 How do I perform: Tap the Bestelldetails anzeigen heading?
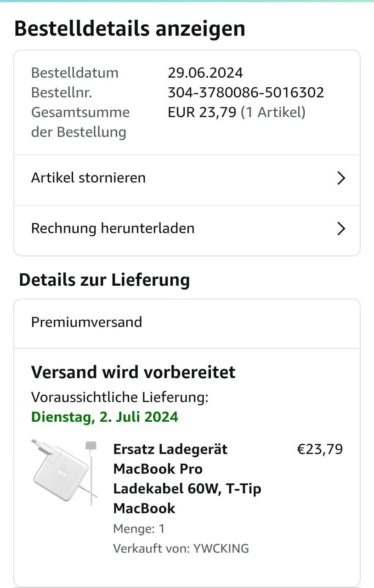click(130, 28)
